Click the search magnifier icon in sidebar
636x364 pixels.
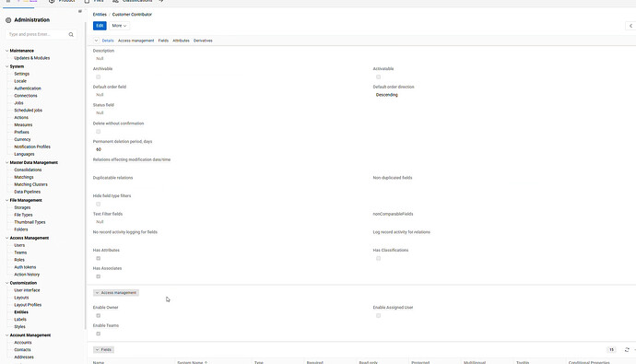coord(71,34)
